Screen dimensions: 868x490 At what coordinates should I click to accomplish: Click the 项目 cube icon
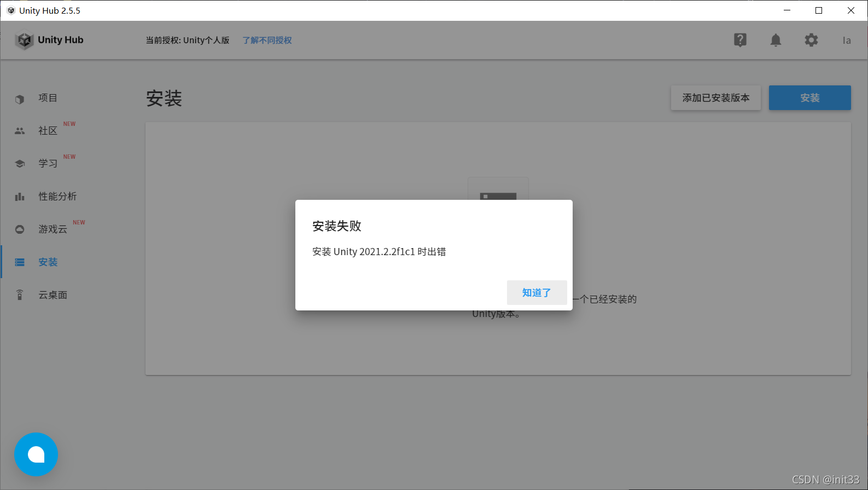[x=20, y=99]
